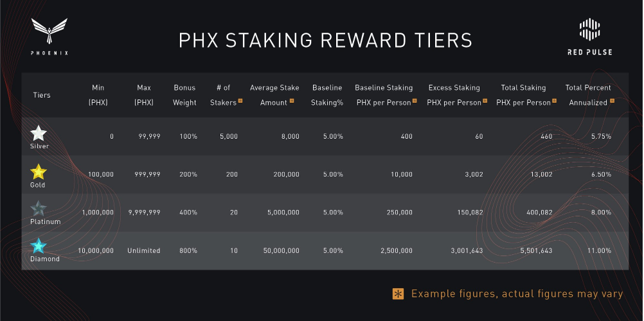Select the Platinum tier star icon

[x=39, y=209]
